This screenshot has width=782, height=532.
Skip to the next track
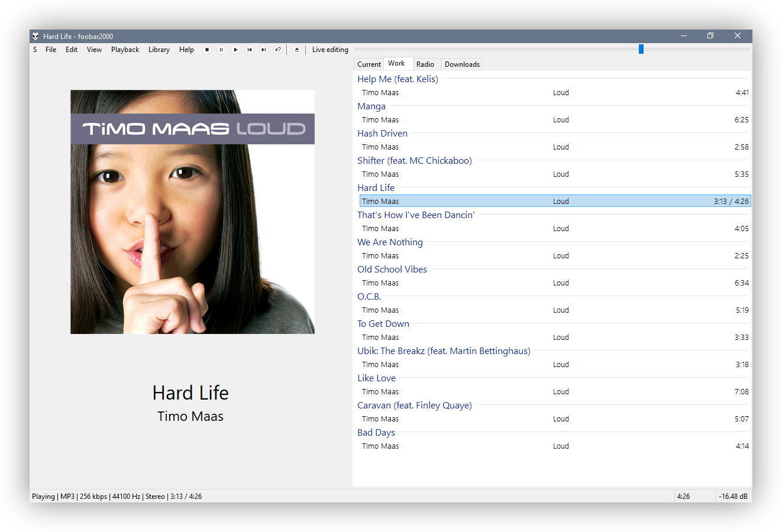(264, 50)
